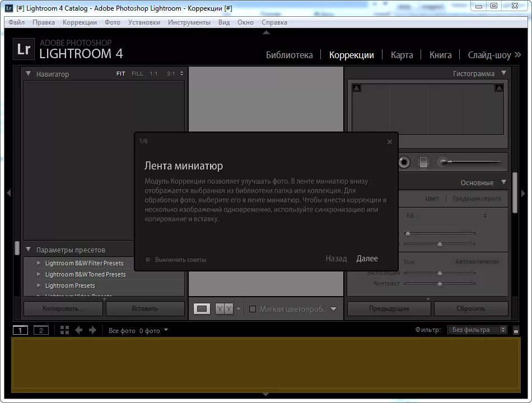Open second window display button 2

pos(41,330)
